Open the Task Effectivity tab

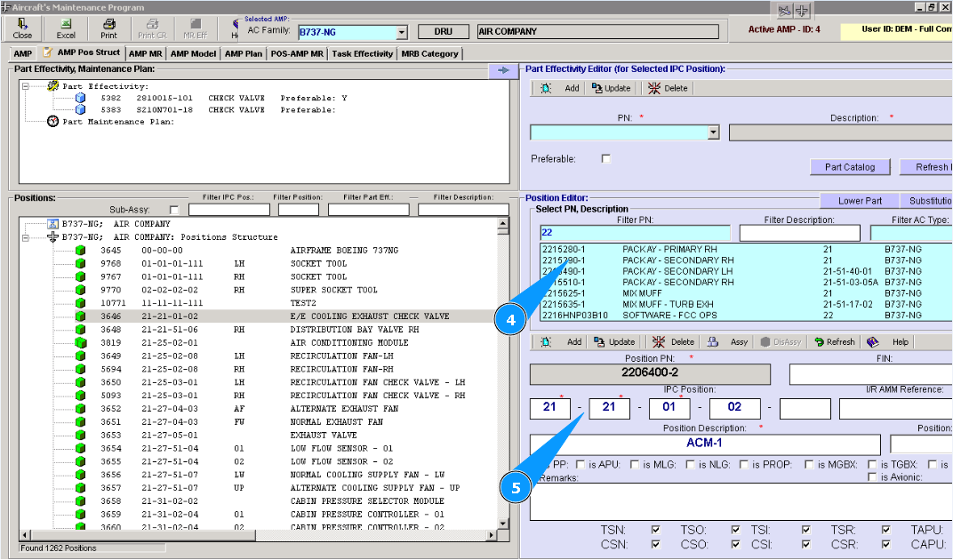tap(362, 53)
